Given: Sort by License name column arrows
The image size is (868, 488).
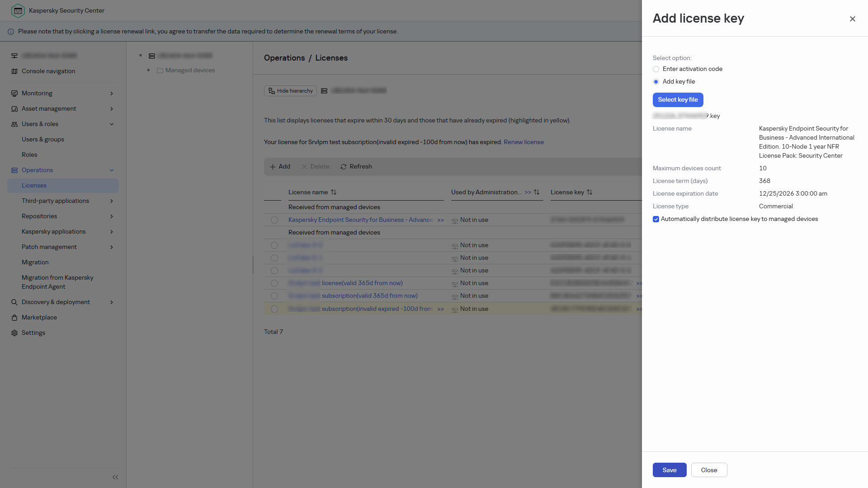Looking at the screenshot, I should (x=334, y=192).
